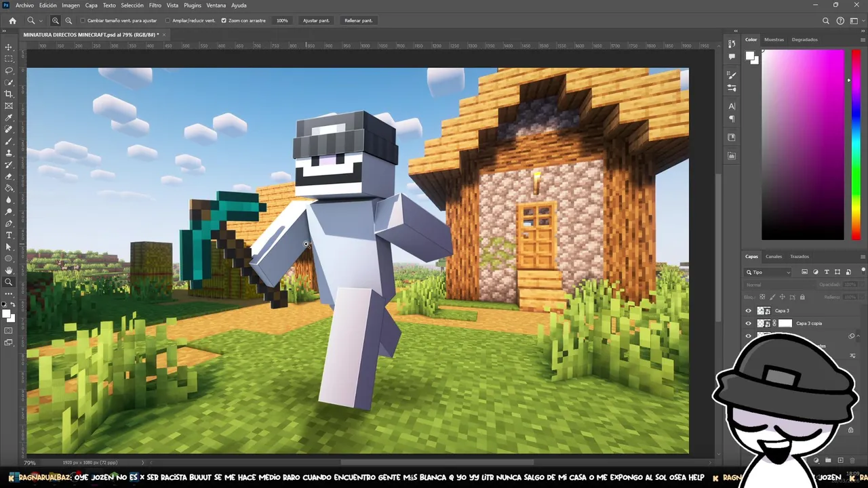Click the Home icon in options bar
This screenshot has height=488, width=868.
coord(12,20)
